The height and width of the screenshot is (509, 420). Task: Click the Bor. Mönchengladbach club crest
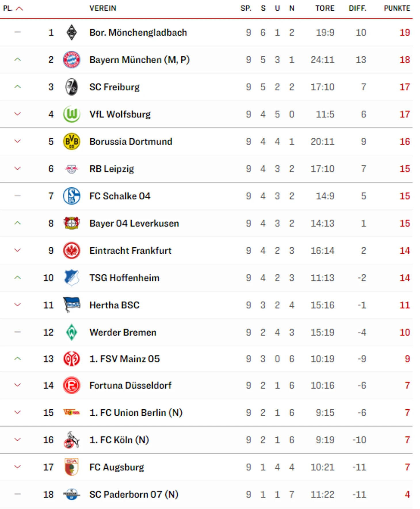pos(71,32)
